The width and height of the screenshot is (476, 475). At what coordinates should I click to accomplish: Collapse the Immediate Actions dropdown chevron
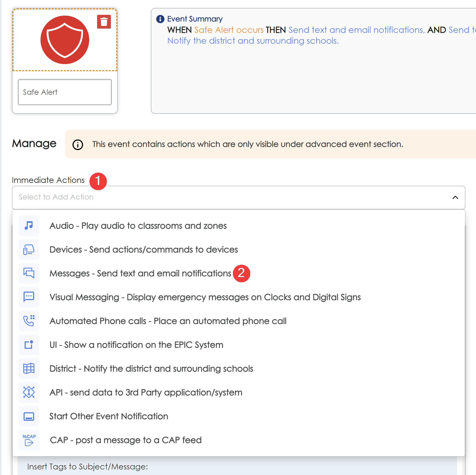[x=455, y=197]
